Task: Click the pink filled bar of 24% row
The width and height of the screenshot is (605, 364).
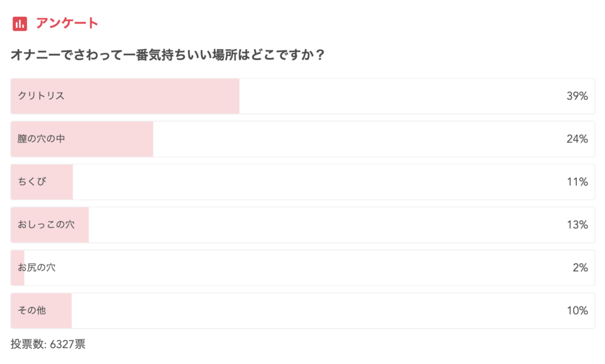Action: coord(82,139)
